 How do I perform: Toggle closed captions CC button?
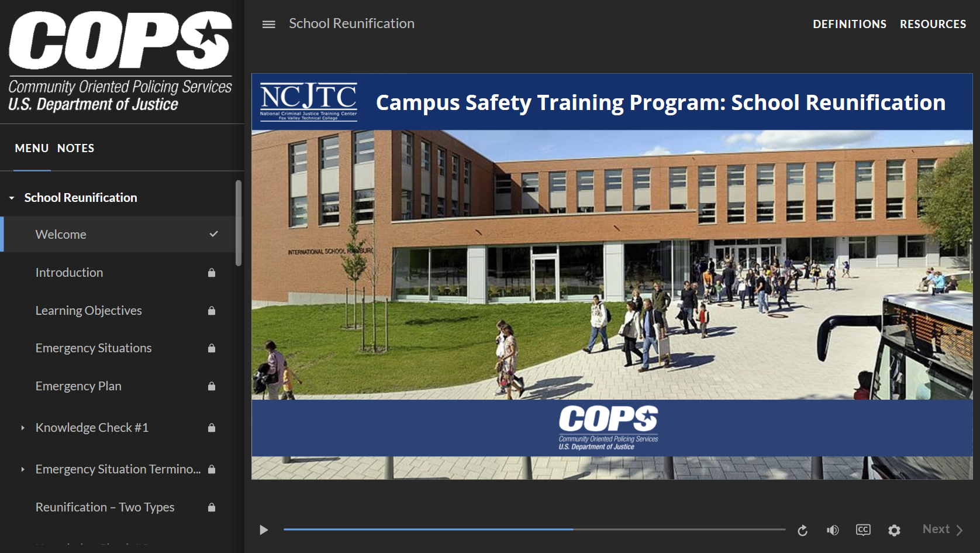point(863,530)
